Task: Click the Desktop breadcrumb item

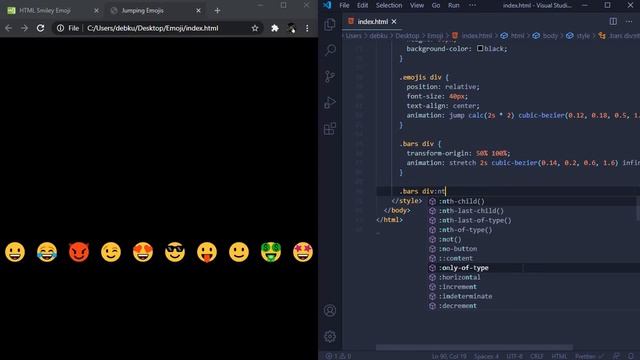Action: click(x=407, y=36)
